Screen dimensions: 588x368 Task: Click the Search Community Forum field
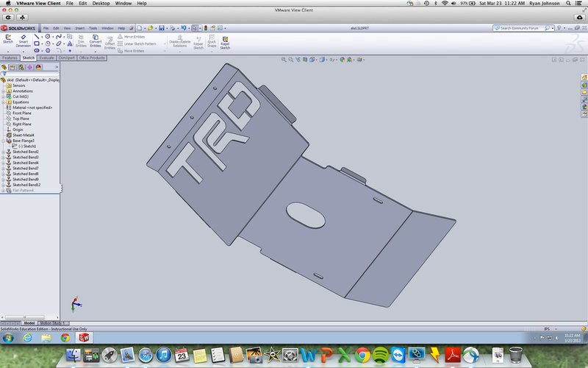522,28
